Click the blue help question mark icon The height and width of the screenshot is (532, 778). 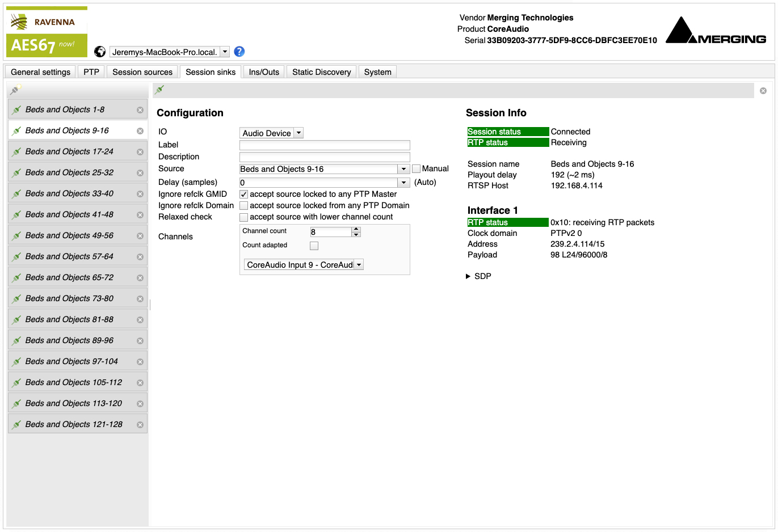pyautogui.click(x=239, y=52)
